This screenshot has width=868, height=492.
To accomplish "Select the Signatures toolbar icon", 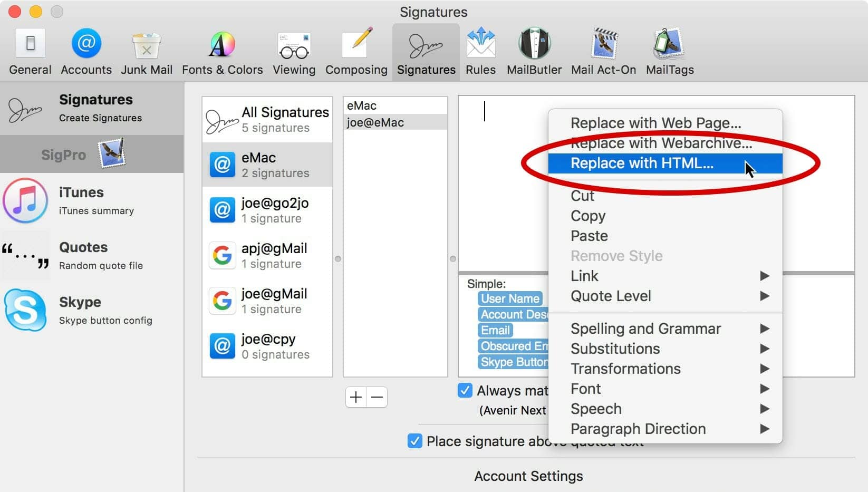I will click(426, 52).
